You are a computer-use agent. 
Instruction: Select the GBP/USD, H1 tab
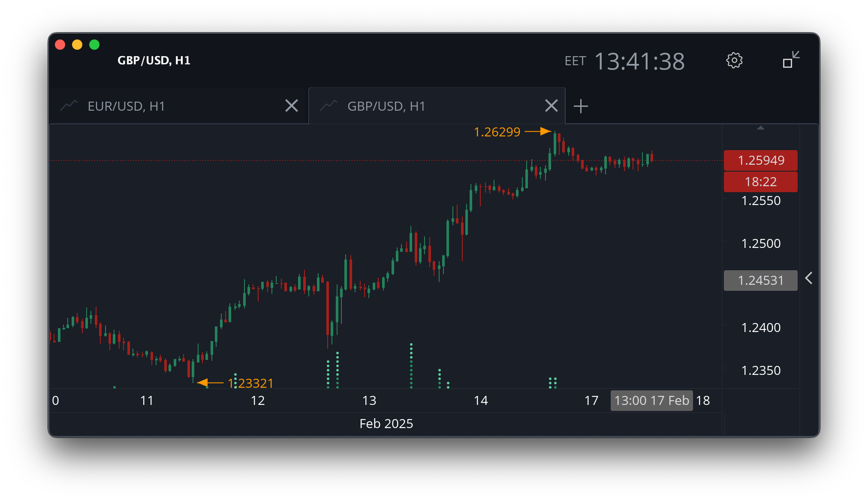click(x=437, y=106)
